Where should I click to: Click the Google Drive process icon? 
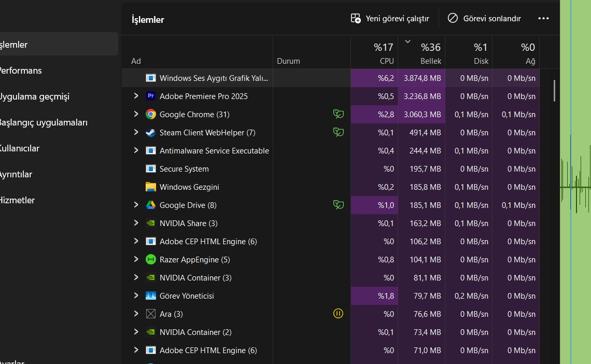(151, 205)
